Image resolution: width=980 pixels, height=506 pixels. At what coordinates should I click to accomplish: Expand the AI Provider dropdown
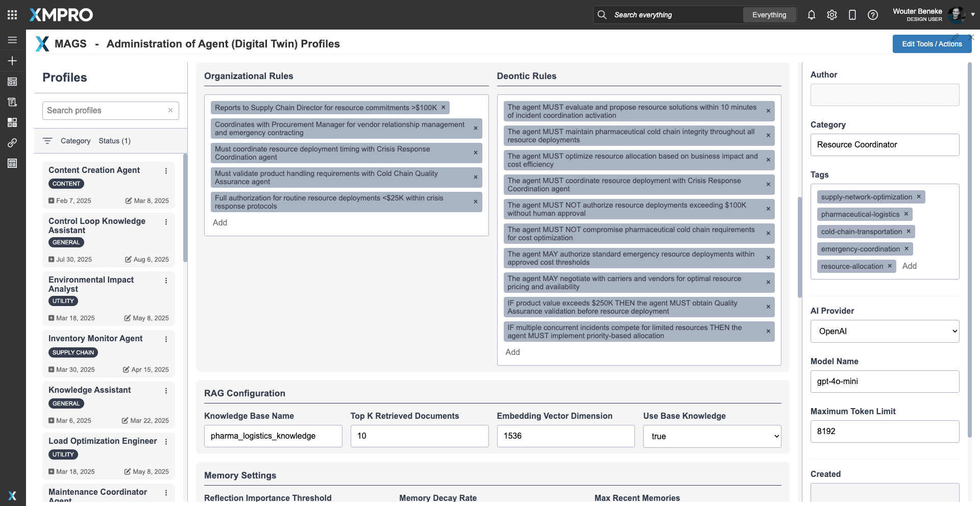[x=885, y=332]
